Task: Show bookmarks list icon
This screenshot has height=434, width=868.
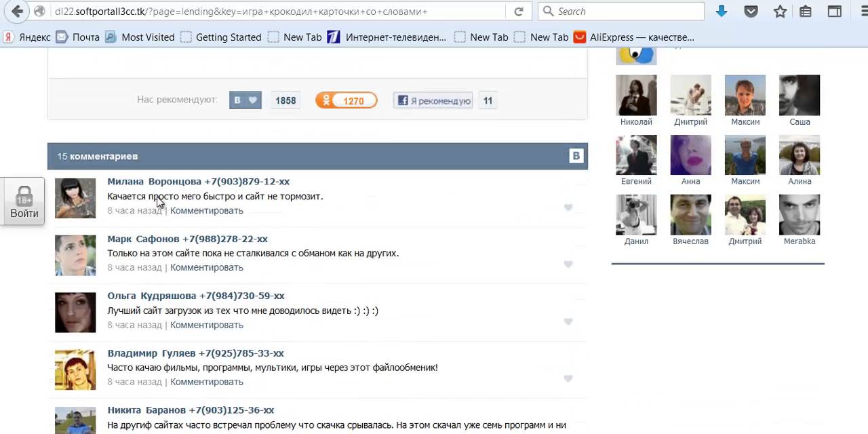Action: click(806, 12)
